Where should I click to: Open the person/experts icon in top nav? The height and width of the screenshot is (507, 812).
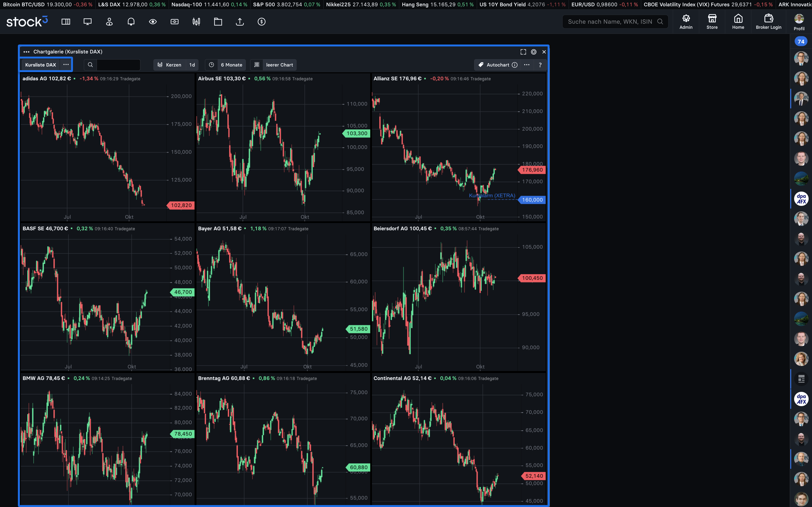point(109,22)
